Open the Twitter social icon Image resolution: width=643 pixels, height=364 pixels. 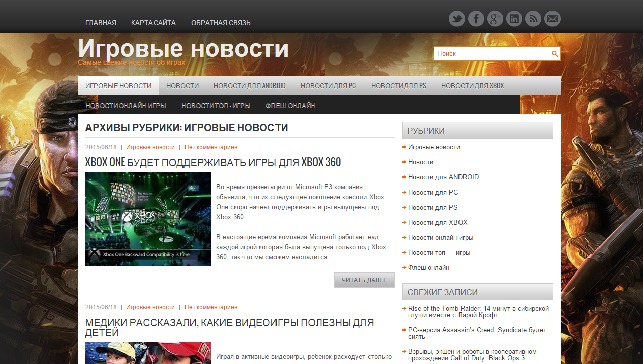coord(457,19)
